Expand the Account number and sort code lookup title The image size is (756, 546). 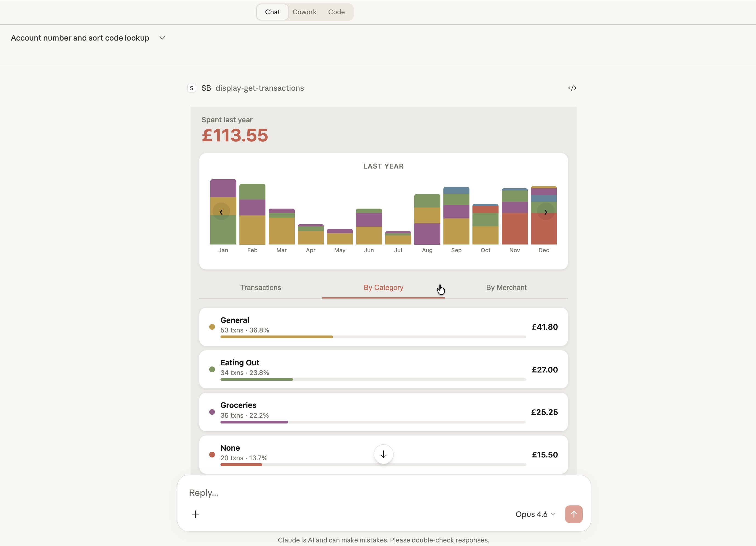[162, 38]
